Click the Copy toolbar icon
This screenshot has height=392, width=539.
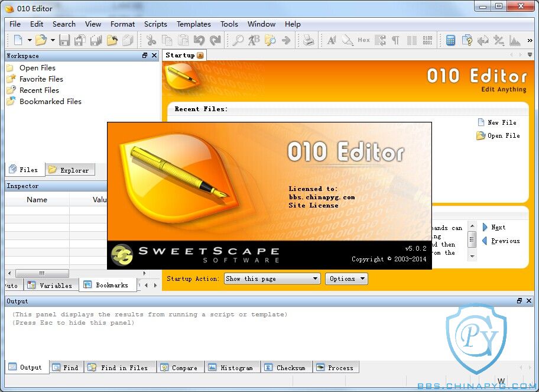pyautogui.click(x=167, y=40)
